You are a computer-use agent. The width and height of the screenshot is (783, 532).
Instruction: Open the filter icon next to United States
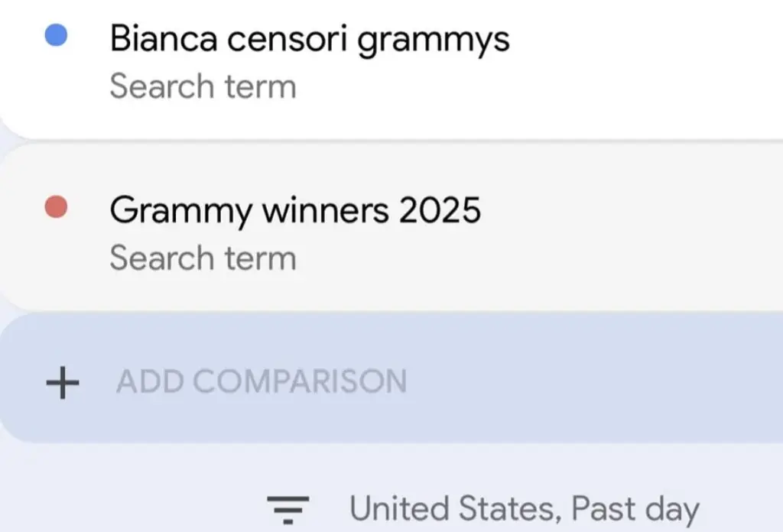(288, 509)
